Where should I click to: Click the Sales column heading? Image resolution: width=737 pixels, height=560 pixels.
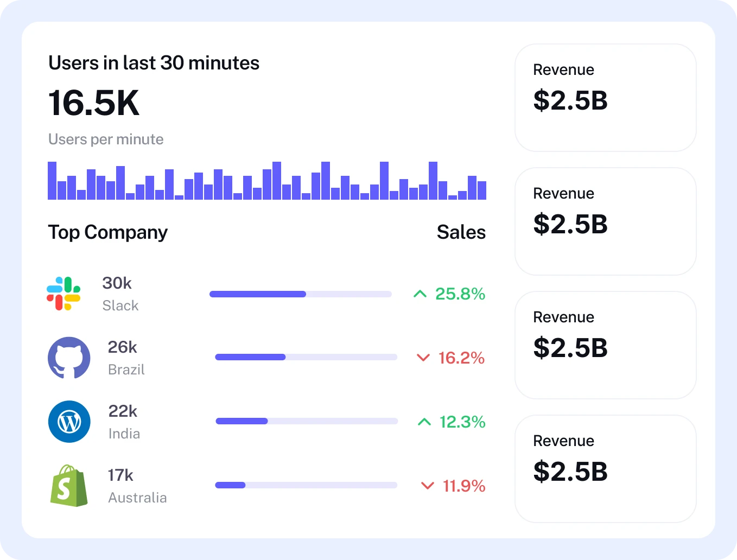(461, 232)
